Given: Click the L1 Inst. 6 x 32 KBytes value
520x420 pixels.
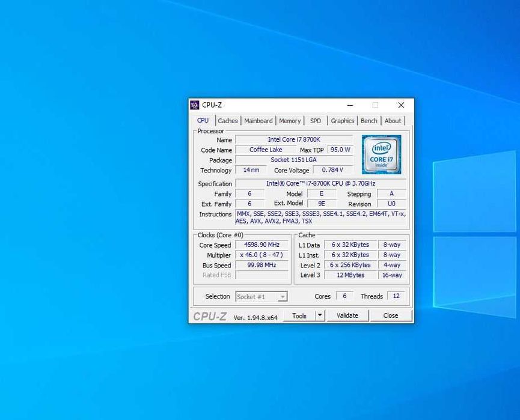Looking at the screenshot, I should coord(350,255).
